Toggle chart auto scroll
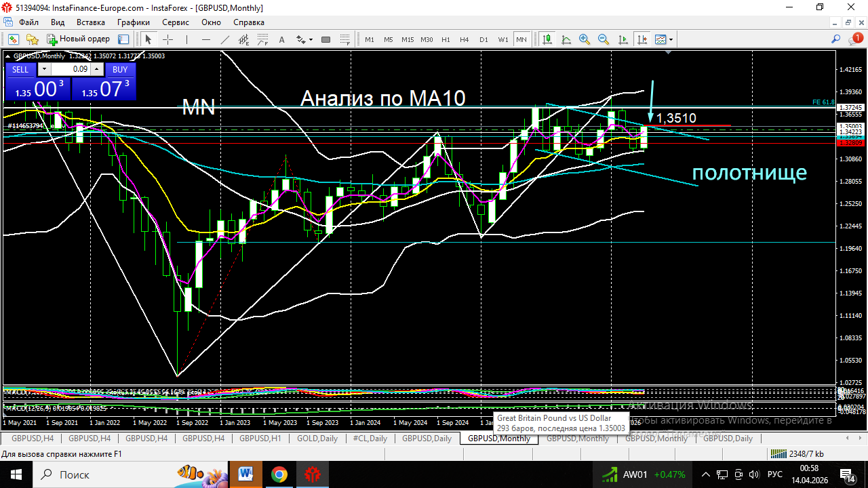 pyautogui.click(x=623, y=39)
